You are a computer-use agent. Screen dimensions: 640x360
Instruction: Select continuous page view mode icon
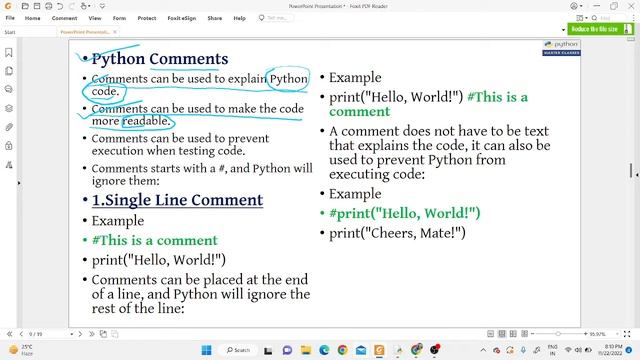(x=502, y=334)
